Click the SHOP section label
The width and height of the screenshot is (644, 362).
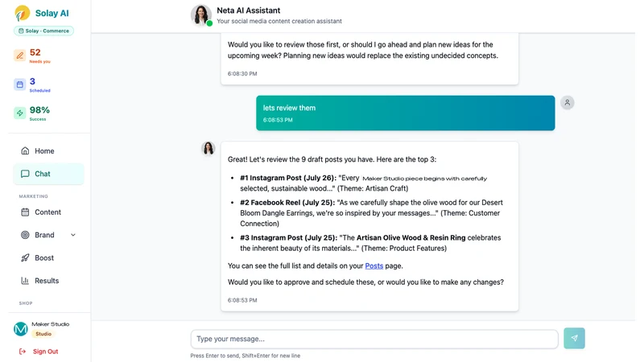(26, 303)
